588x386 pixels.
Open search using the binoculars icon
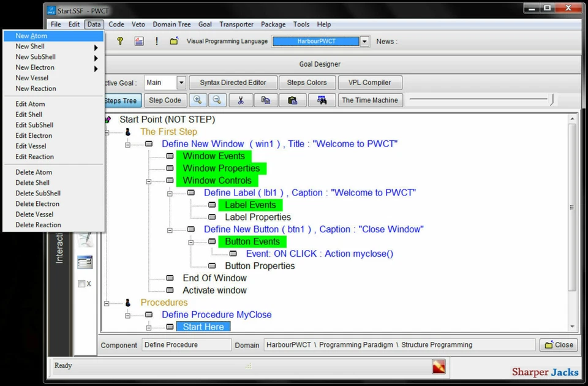pyautogui.click(x=322, y=100)
